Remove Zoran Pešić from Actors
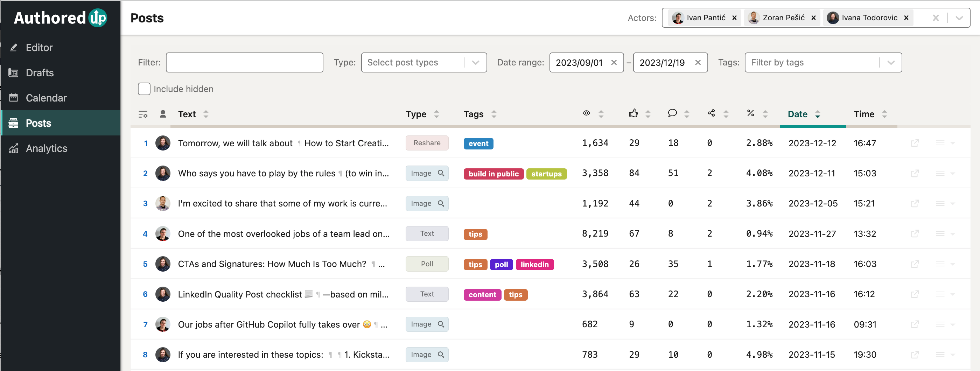The width and height of the screenshot is (980, 371). (813, 18)
